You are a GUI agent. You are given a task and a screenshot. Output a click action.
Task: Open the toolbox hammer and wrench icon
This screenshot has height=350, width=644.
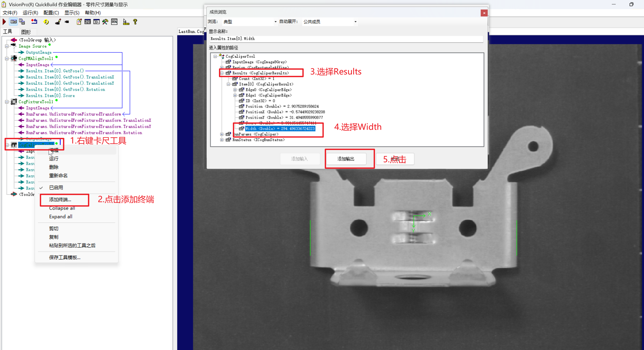pos(105,22)
